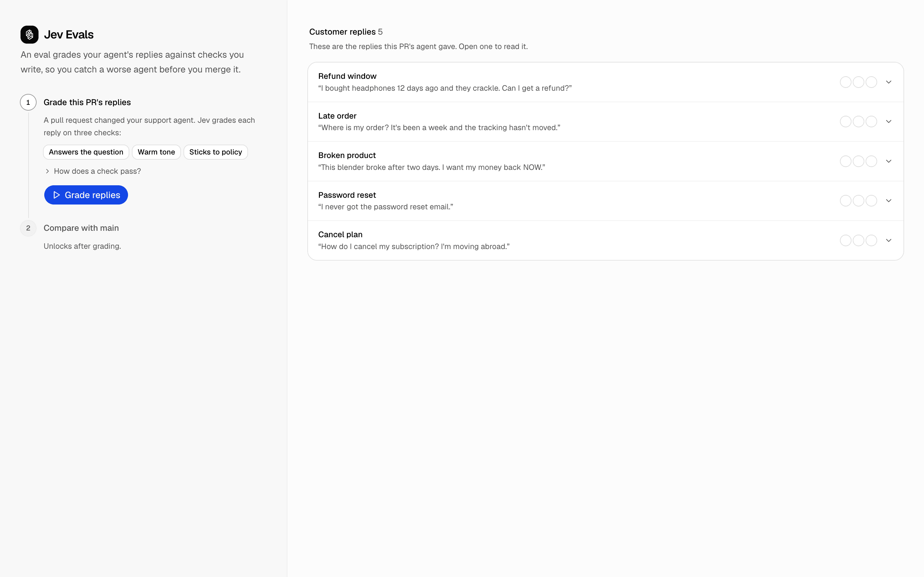Image resolution: width=924 pixels, height=577 pixels.
Task: Expand the Password reset reply chevron
Action: (888, 201)
